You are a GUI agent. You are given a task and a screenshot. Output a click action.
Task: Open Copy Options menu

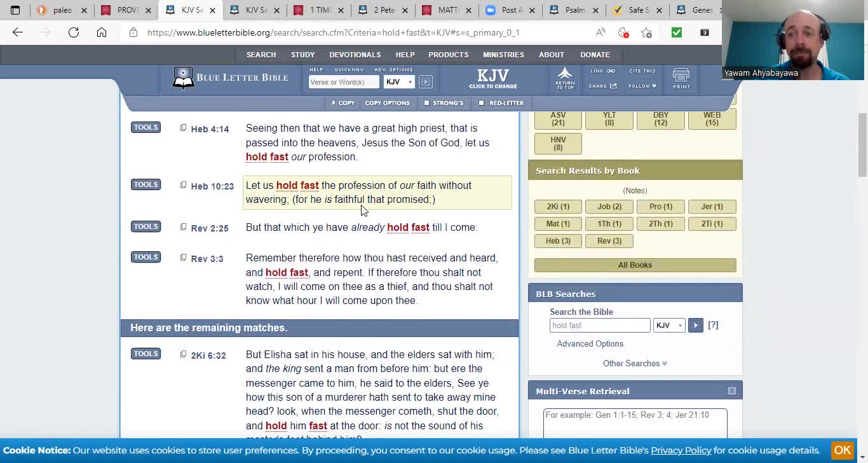387,102
